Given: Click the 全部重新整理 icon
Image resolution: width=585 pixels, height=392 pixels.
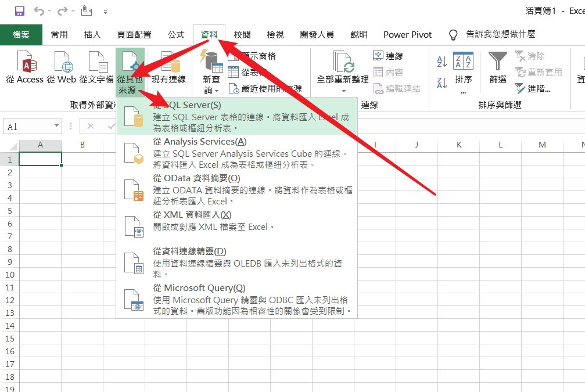Looking at the screenshot, I should tap(343, 62).
